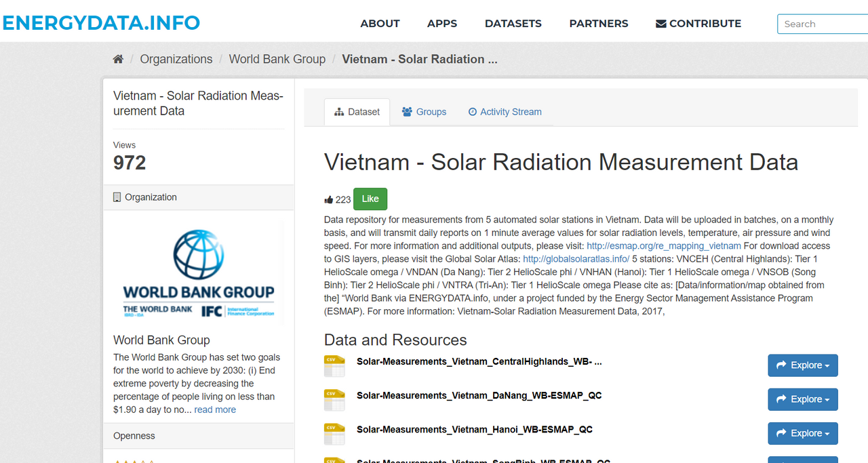Screen dimensions: 868x463
Task: Click into the Search field
Action: click(x=822, y=24)
